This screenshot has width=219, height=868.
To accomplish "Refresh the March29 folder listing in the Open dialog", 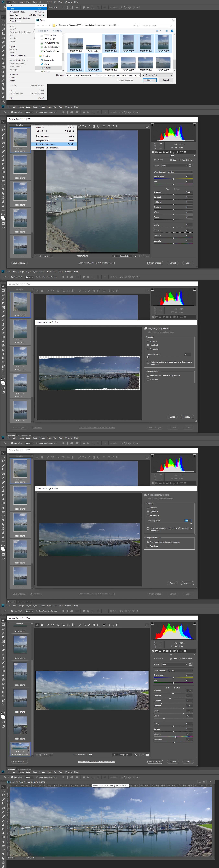I will [x=137, y=25].
